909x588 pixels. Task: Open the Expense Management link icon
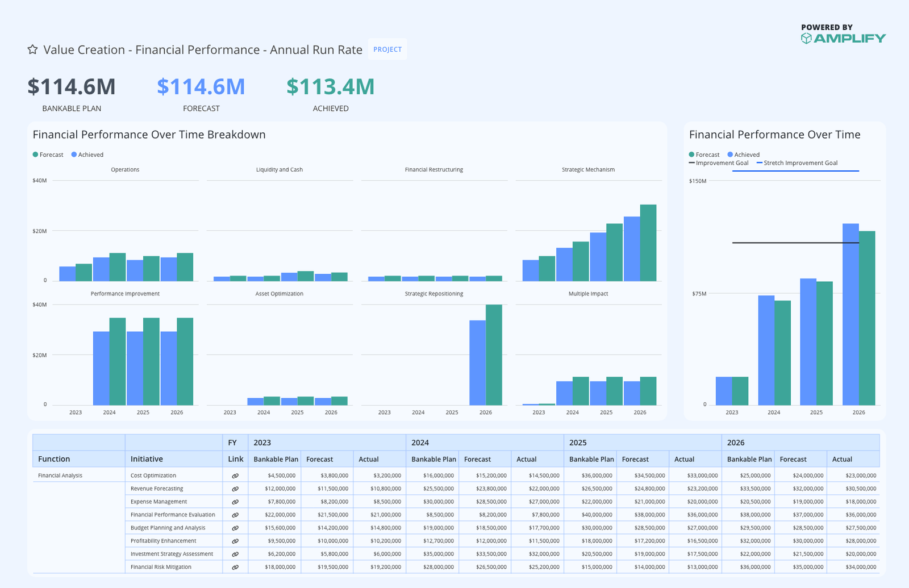[235, 502]
